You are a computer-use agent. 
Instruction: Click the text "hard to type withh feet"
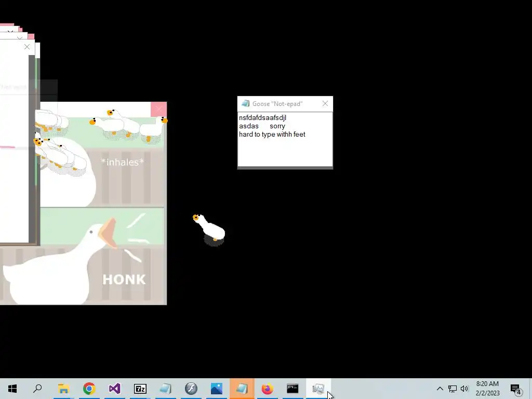pos(272,135)
